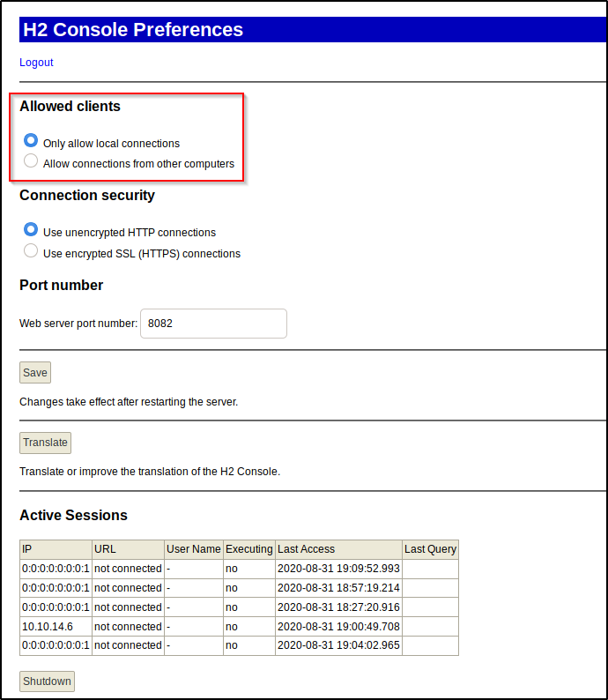Select Only allow local connections radio
608x700 pixels.
pos(31,140)
